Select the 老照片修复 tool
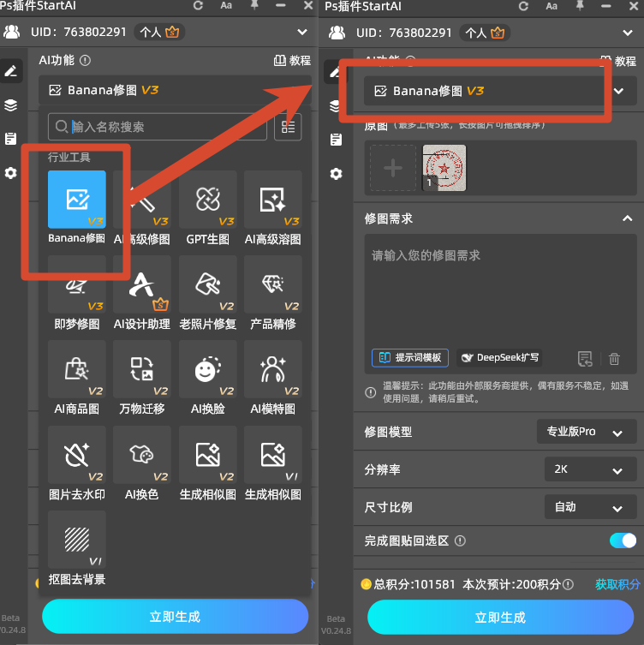The width and height of the screenshot is (644, 645). (208, 284)
